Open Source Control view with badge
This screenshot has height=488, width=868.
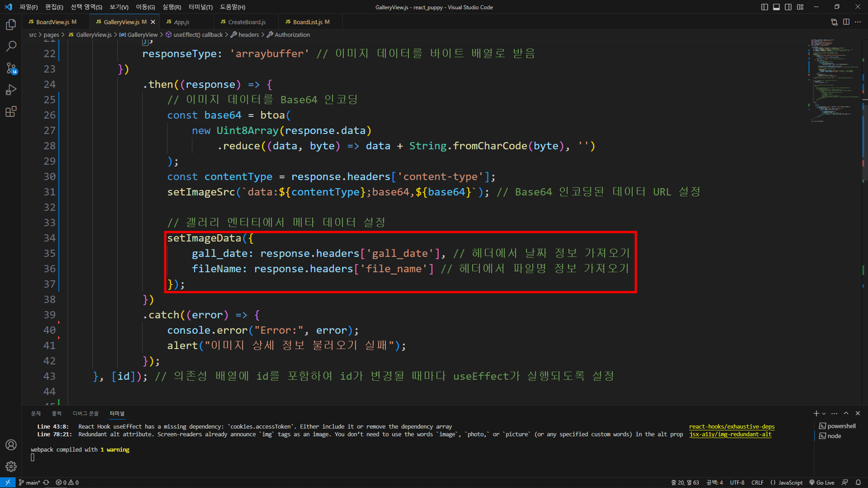11,68
